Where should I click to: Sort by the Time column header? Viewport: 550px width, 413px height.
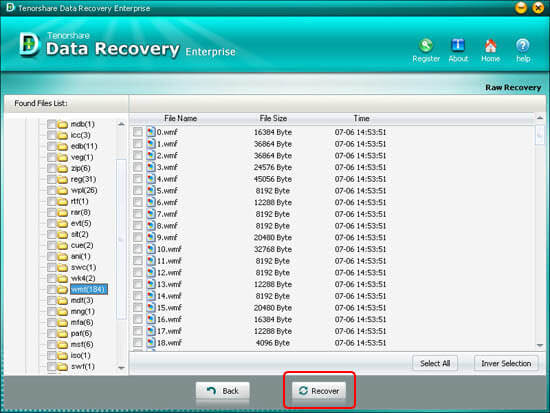361,118
